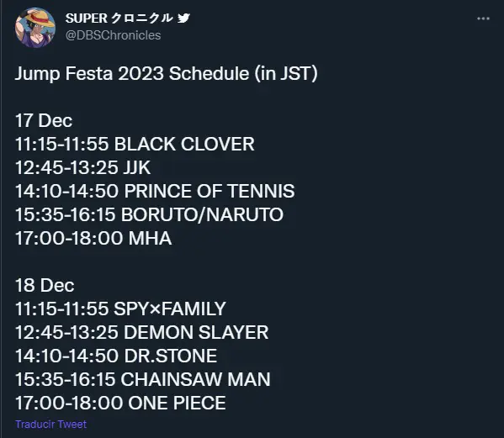The height and width of the screenshot is (438, 504).
Task: Select the MHA time slot line
Action: [x=93, y=238]
